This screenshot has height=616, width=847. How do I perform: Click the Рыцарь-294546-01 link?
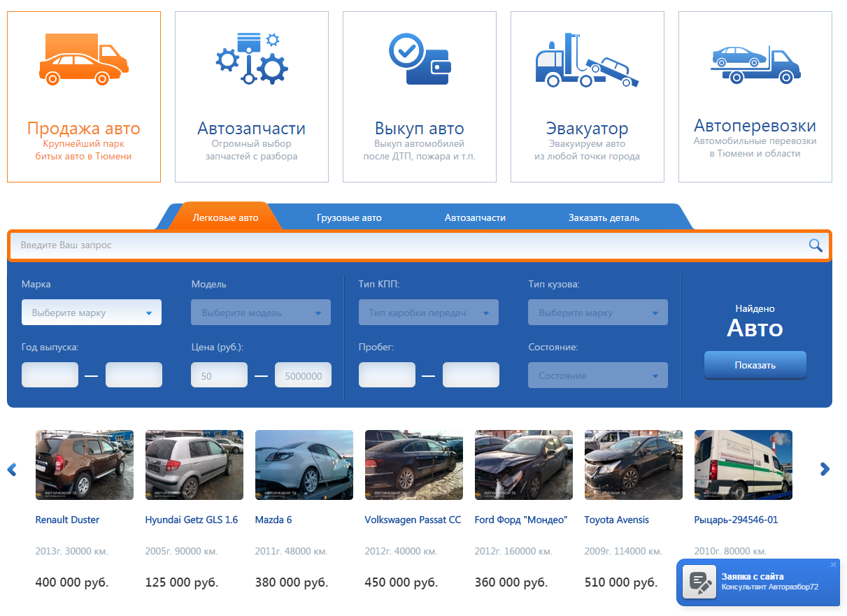coord(736,520)
